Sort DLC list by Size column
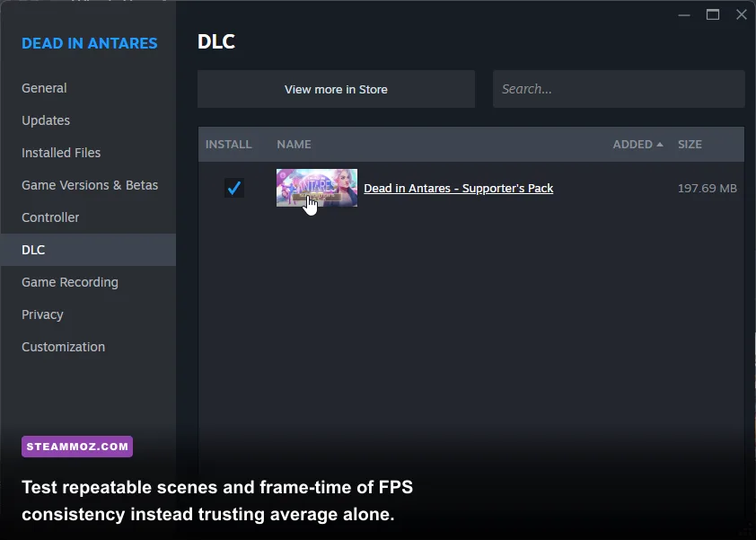This screenshot has width=756, height=540. (x=690, y=145)
